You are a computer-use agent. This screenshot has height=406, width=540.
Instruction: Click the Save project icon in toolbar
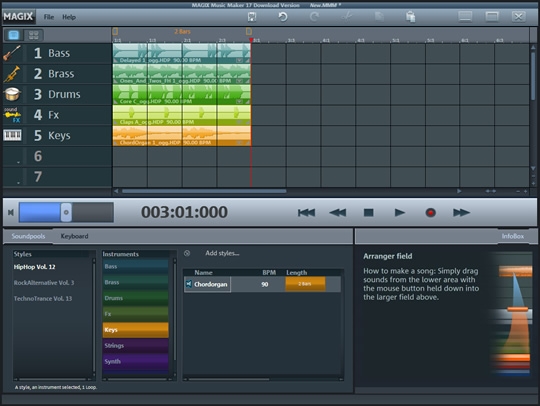252,17
